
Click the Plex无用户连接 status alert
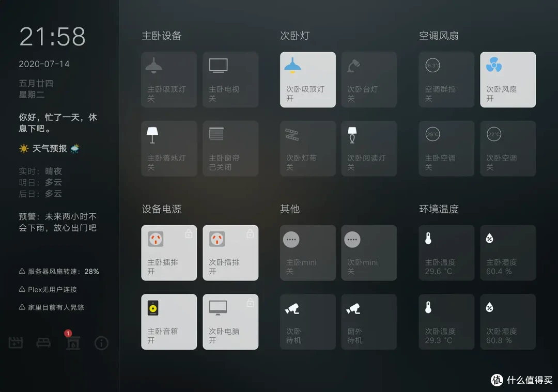48,290
